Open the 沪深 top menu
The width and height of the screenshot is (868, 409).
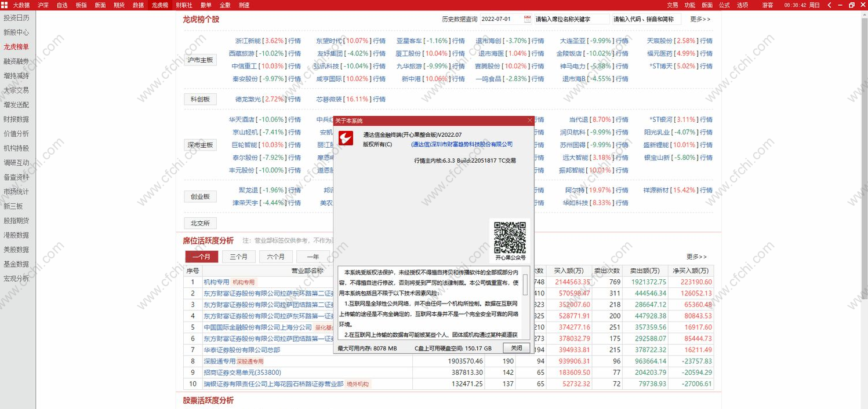43,5
